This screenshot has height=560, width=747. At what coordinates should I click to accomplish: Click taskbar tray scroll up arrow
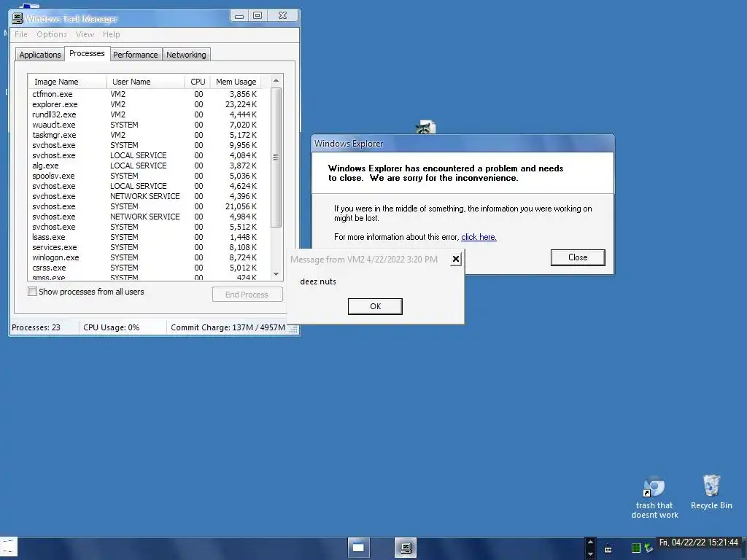[x=590, y=542]
